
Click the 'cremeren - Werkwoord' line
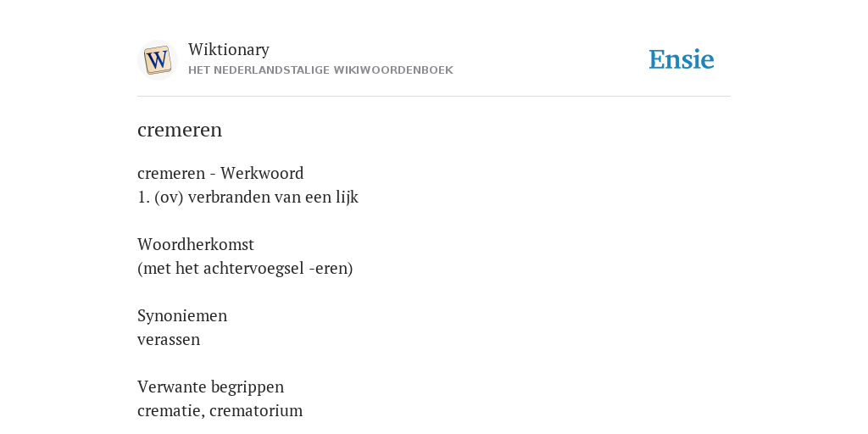pyautogui.click(x=220, y=173)
